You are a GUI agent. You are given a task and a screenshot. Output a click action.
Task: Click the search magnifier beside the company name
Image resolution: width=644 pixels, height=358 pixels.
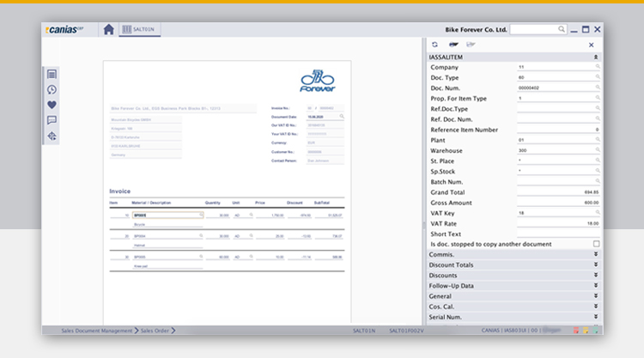coord(561,29)
